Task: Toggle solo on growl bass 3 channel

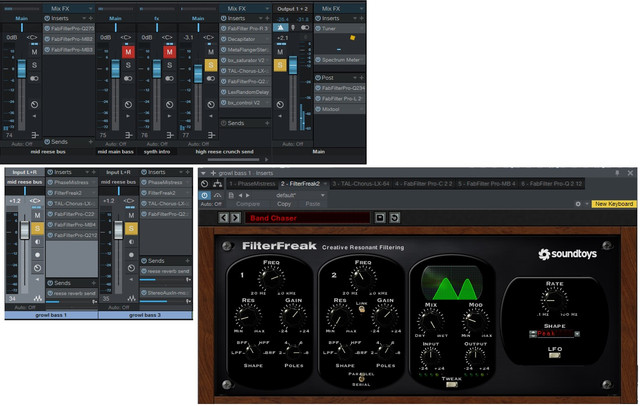Action: pos(131,228)
